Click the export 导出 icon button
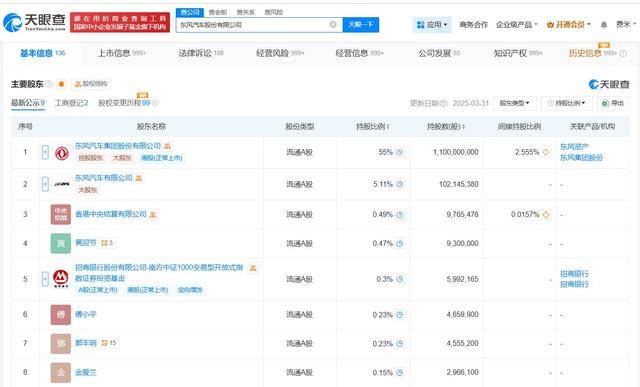Viewport: 640px width, 387px height. [613, 103]
